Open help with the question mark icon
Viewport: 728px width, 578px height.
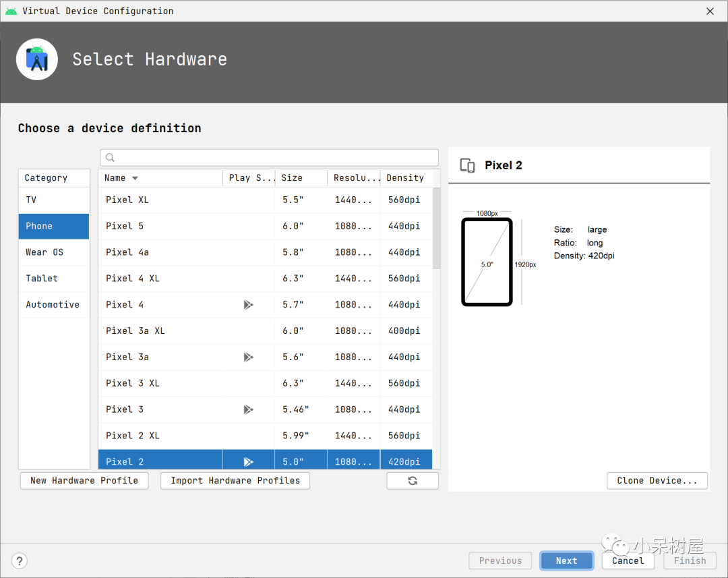19,561
